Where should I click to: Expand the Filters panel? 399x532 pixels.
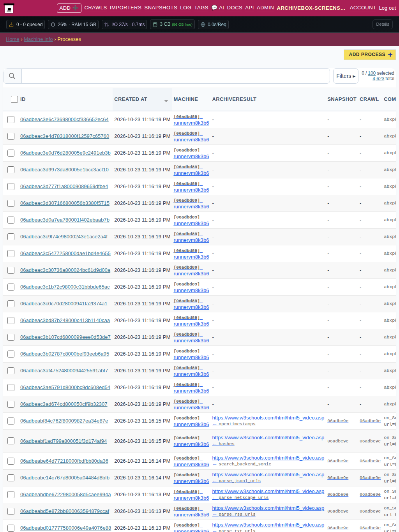coord(346,76)
